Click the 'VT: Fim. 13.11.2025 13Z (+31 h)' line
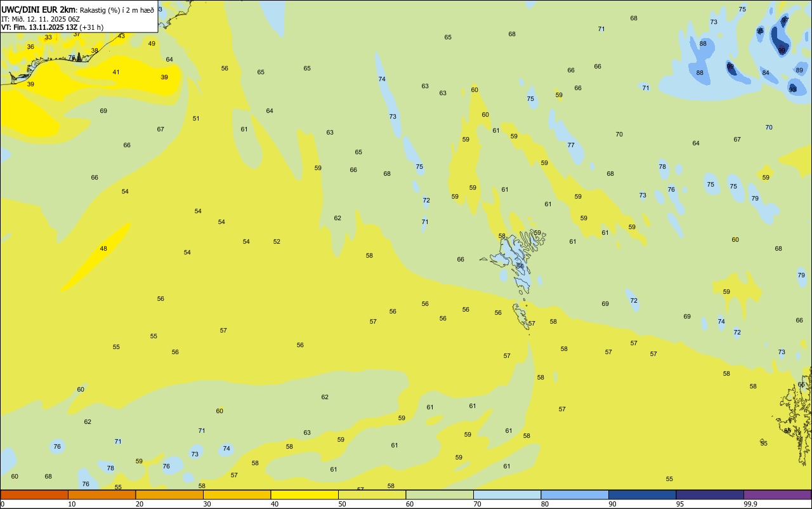This screenshot has width=812, height=509. click(x=52, y=27)
